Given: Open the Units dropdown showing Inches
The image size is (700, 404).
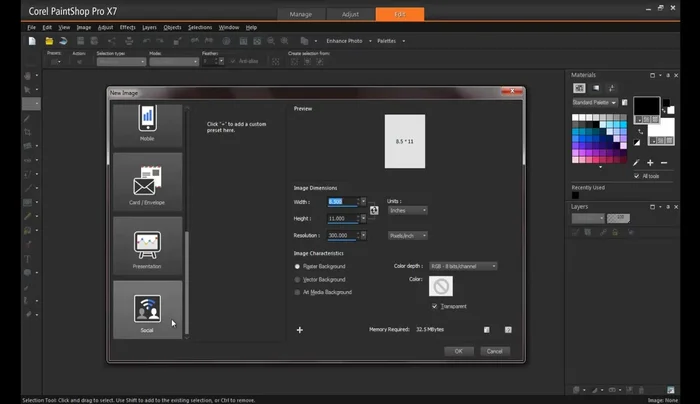Looking at the screenshot, I should point(408,210).
